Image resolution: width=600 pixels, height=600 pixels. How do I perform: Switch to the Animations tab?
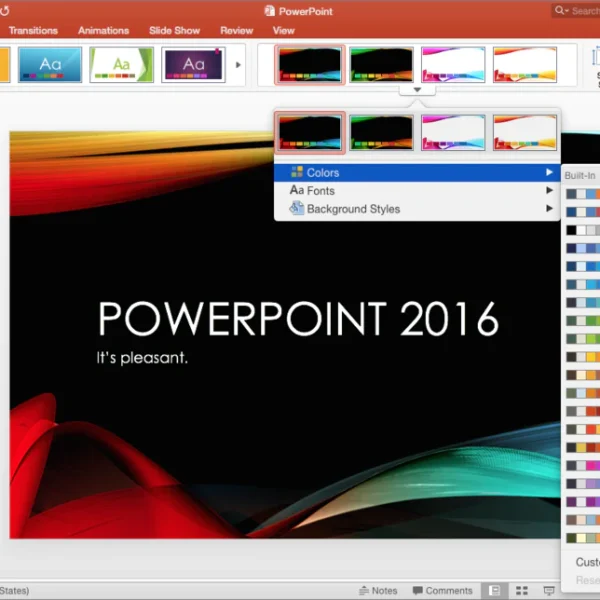103,31
